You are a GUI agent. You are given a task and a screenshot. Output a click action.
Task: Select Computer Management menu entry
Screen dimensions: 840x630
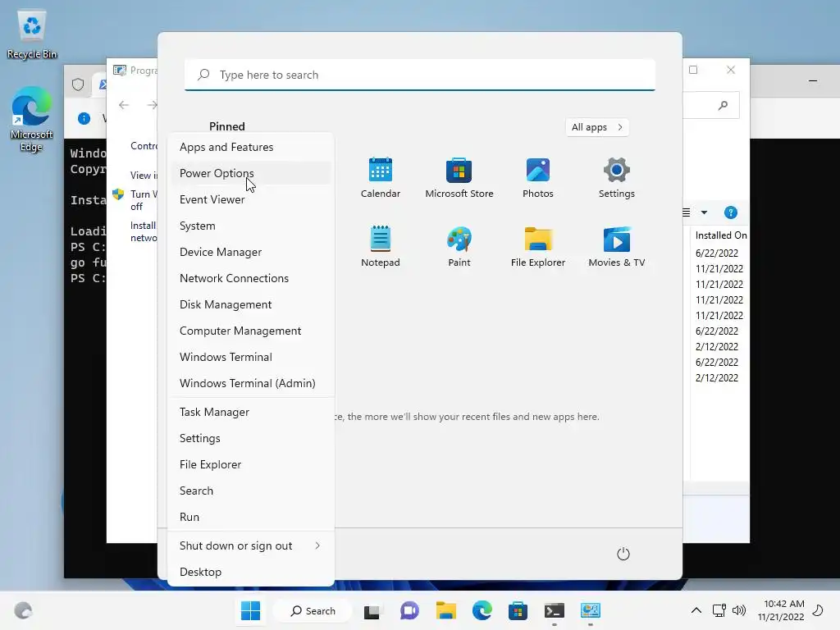250,331
